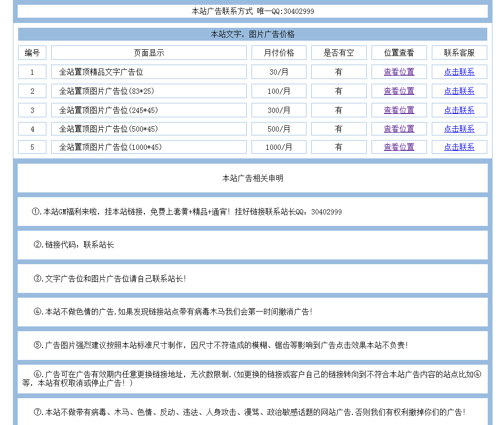
Task: Click 点击联系 in the 300/月 row
Action: point(460,110)
